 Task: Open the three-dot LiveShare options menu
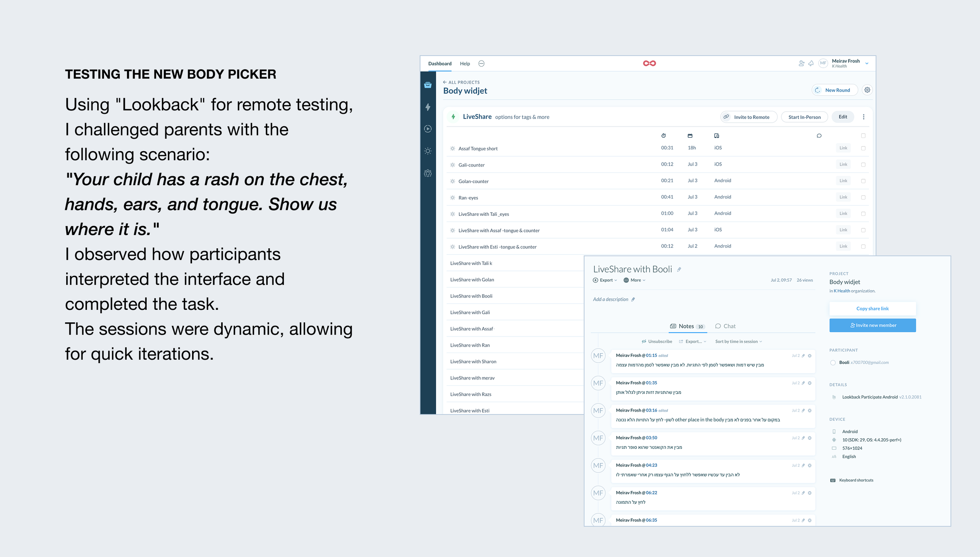(x=864, y=117)
